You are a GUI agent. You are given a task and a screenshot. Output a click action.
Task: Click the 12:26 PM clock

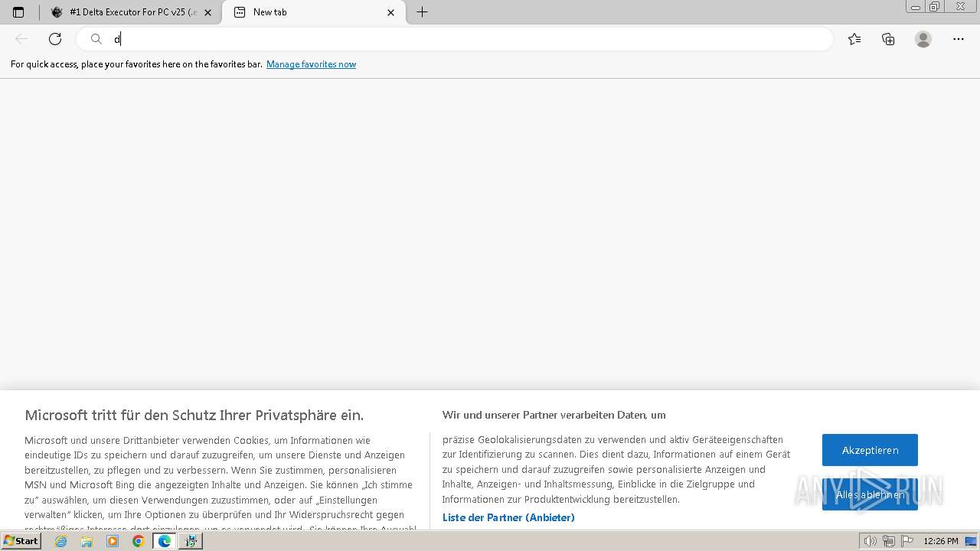pos(941,541)
